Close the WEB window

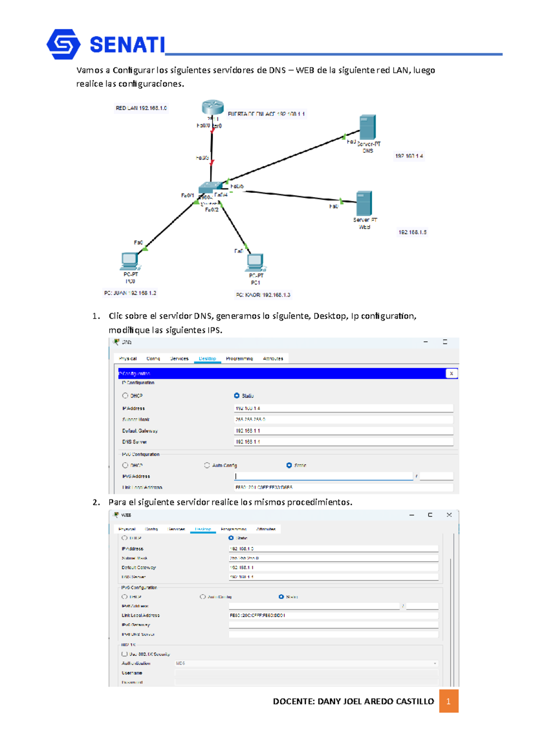(449, 515)
